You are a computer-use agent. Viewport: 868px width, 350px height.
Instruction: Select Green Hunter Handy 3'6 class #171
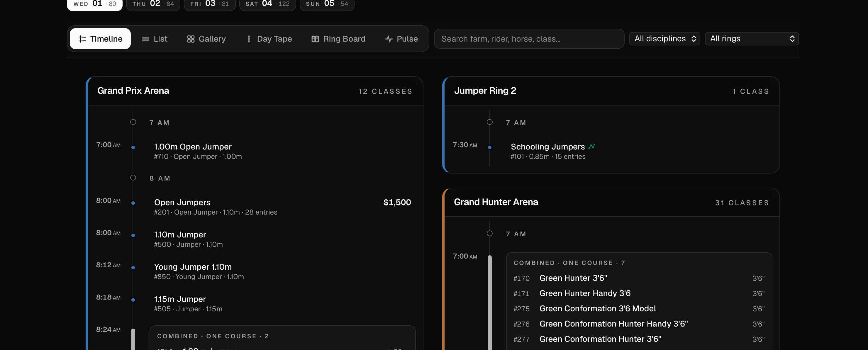[x=639, y=293]
